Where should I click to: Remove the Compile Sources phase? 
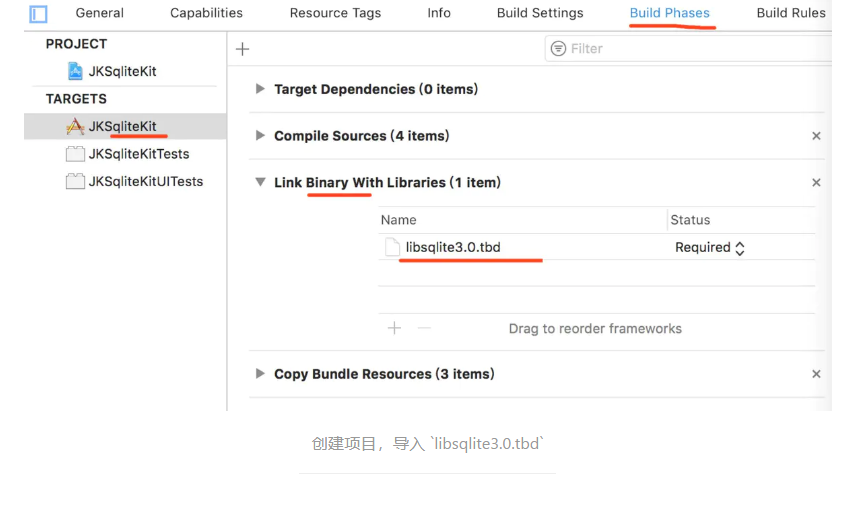click(816, 136)
